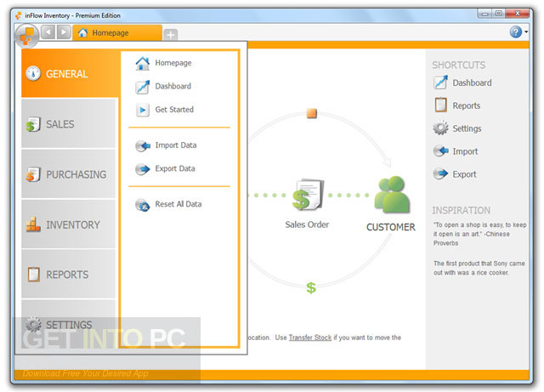Open the Settings gear shortcut icon

click(440, 128)
